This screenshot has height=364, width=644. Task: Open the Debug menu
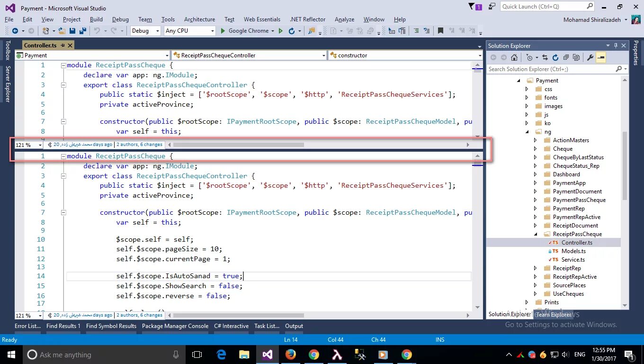coord(120,19)
